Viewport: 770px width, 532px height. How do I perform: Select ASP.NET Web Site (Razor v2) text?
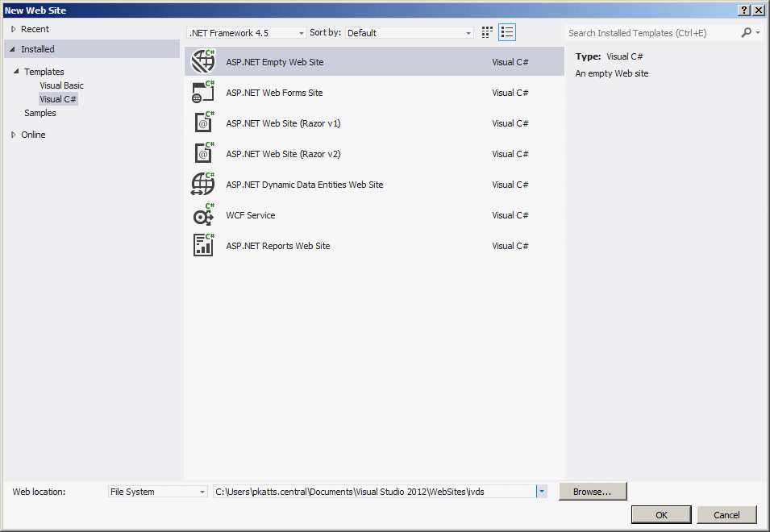tap(283, 154)
